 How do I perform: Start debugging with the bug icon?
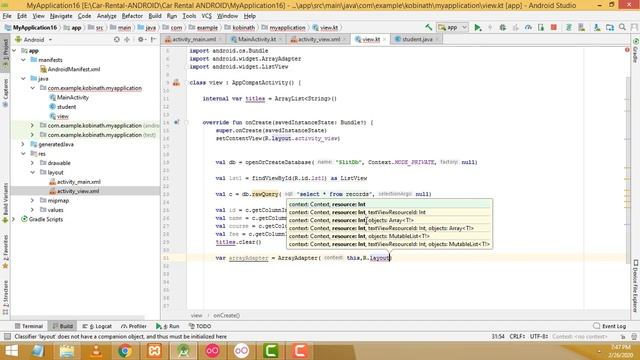tap(502, 27)
